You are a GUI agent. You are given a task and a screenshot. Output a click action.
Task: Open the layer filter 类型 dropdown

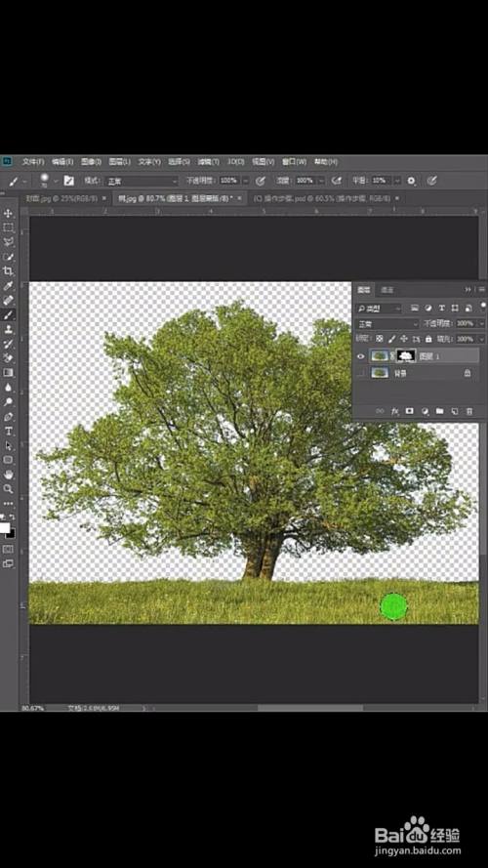coord(380,308)
